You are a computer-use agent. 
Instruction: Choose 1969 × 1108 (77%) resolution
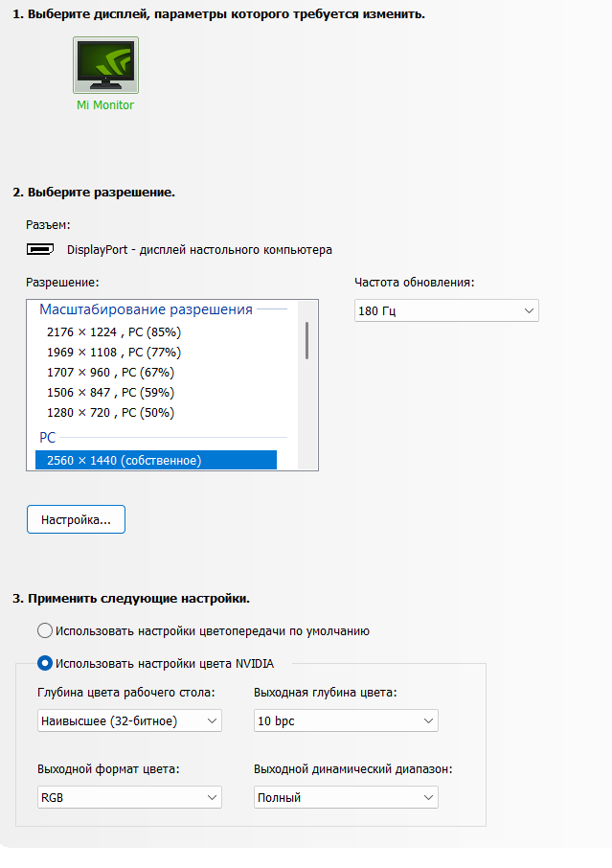(x=113, y=353)
